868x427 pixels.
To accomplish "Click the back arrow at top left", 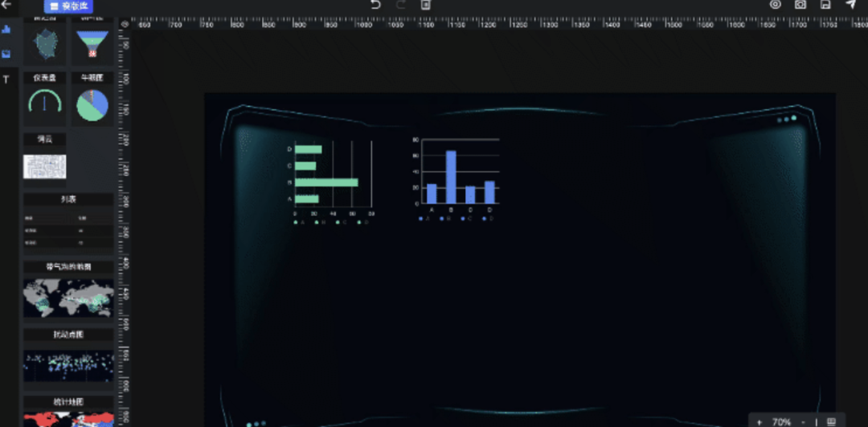I will click(6, 5).
